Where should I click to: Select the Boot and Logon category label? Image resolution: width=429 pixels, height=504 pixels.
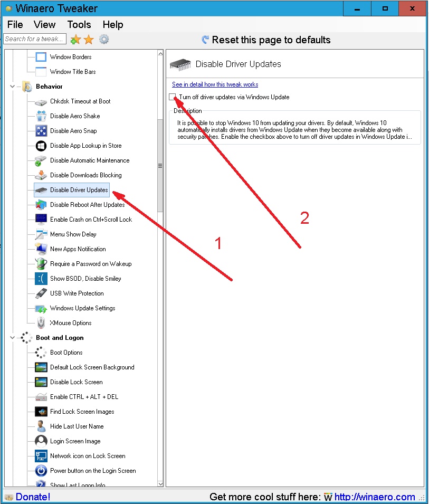click(x=60, y=338)
